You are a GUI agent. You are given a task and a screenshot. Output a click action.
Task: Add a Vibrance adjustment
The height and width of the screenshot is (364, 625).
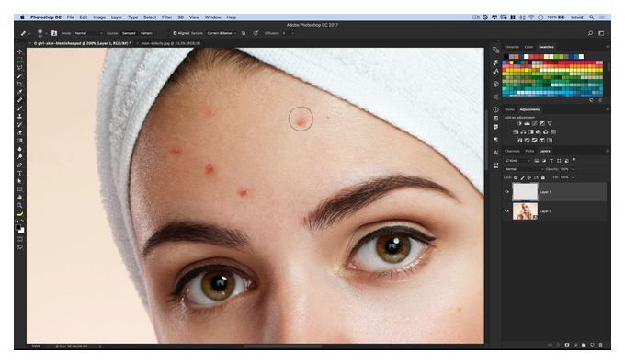click(x=550, y=123)
